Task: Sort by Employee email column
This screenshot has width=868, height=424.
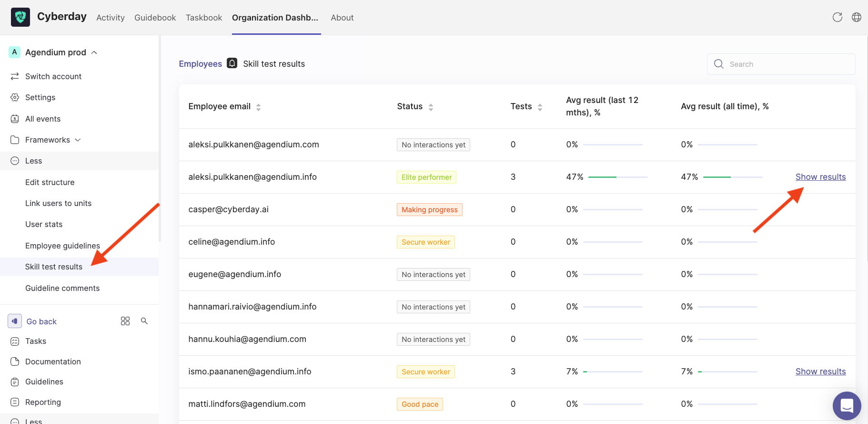Action: [x=258, y=107]
